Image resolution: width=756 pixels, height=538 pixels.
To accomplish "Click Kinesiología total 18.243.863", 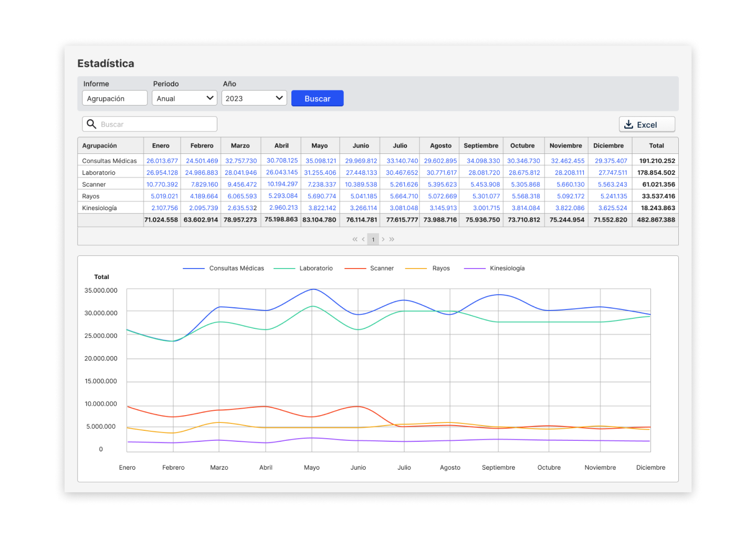I will click(x=658, y=208).
